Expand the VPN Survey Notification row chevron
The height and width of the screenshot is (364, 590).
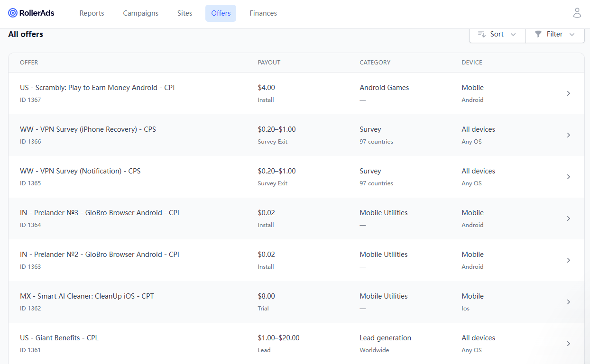tap(569, 177)
